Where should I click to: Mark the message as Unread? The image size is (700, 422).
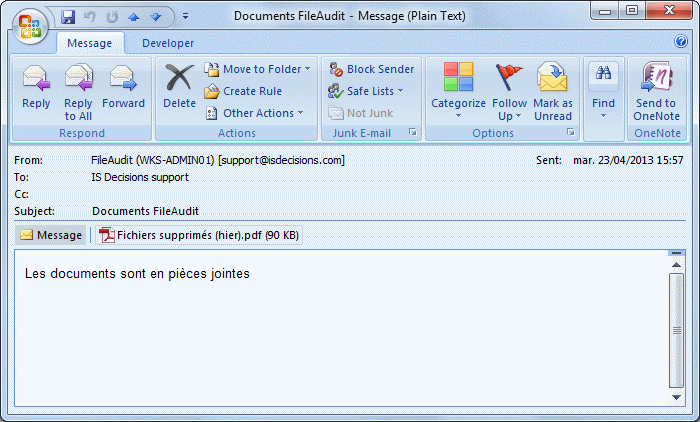553,92
